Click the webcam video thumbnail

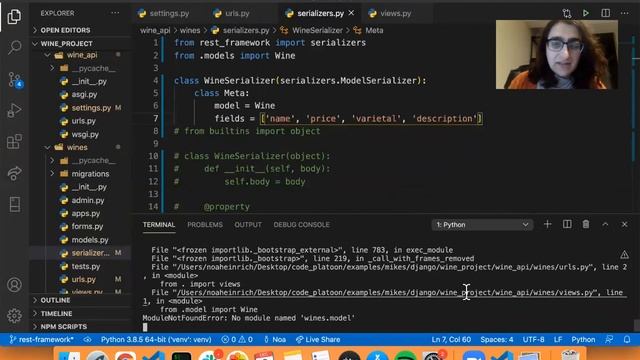tap(557, 55)
